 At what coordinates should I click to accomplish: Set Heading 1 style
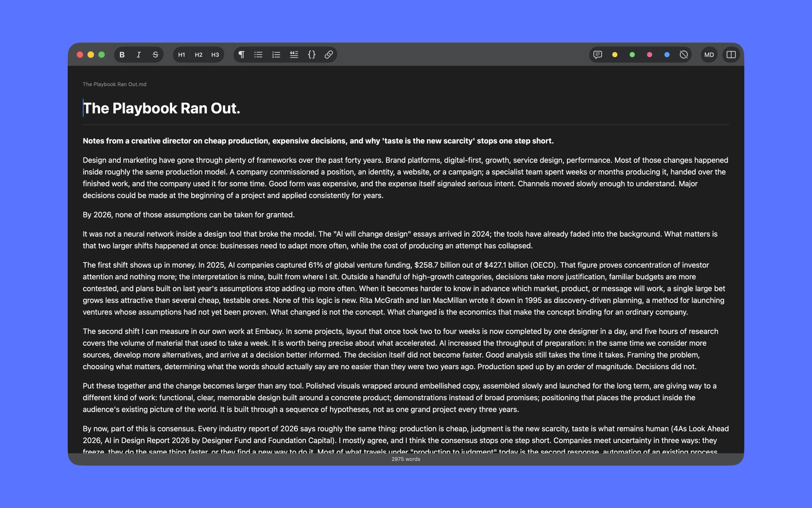click(181, 54)
